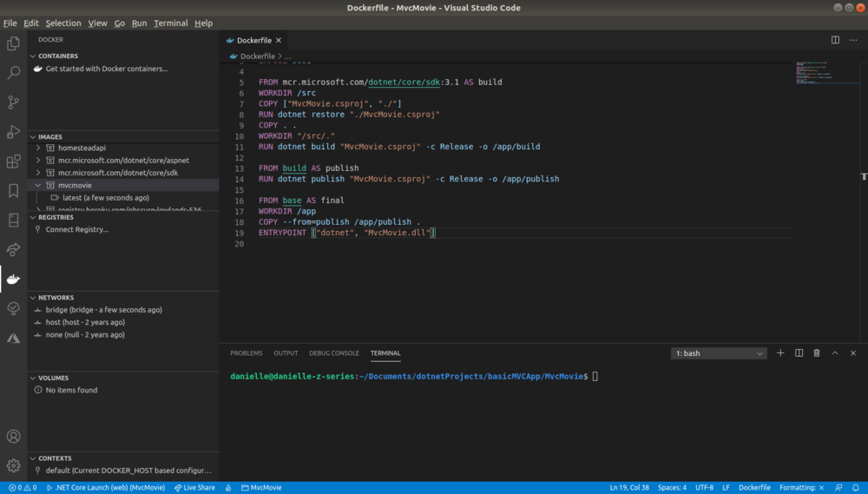Open editor More Actions ellipsis
This screenshot has width=868, height=494.
click(853, 40)
